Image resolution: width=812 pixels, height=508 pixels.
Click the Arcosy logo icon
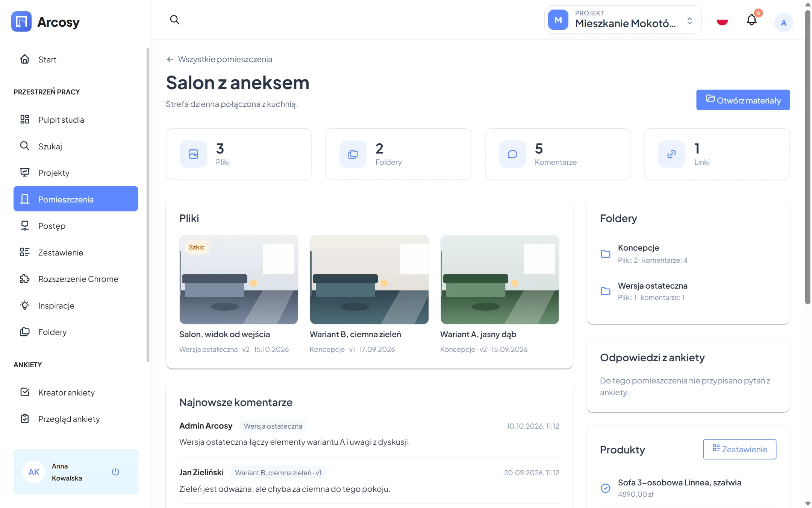21,21
